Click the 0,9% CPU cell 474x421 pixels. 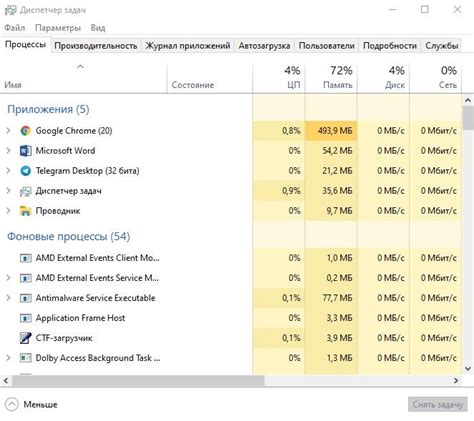(279, 191)
